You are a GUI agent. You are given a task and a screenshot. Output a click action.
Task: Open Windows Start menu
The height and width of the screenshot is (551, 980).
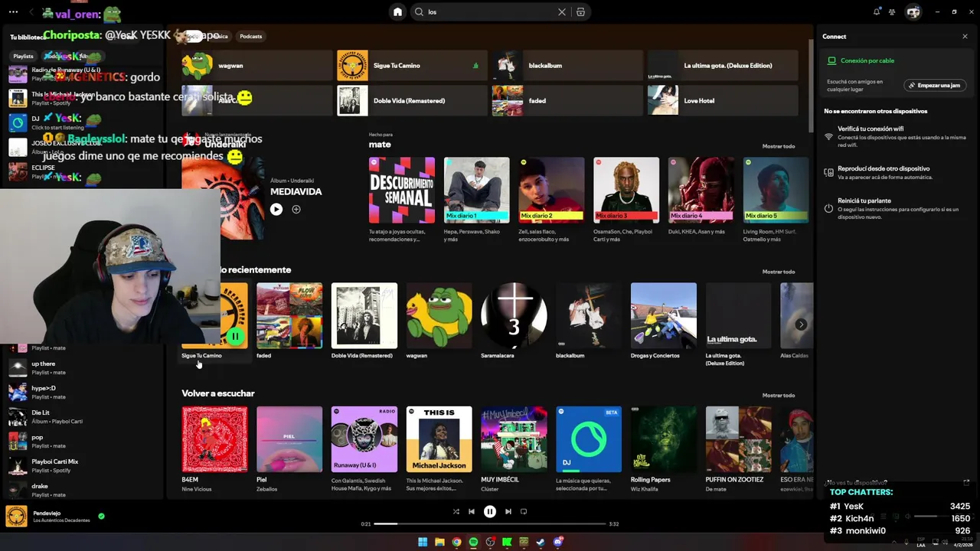[423, 543]
